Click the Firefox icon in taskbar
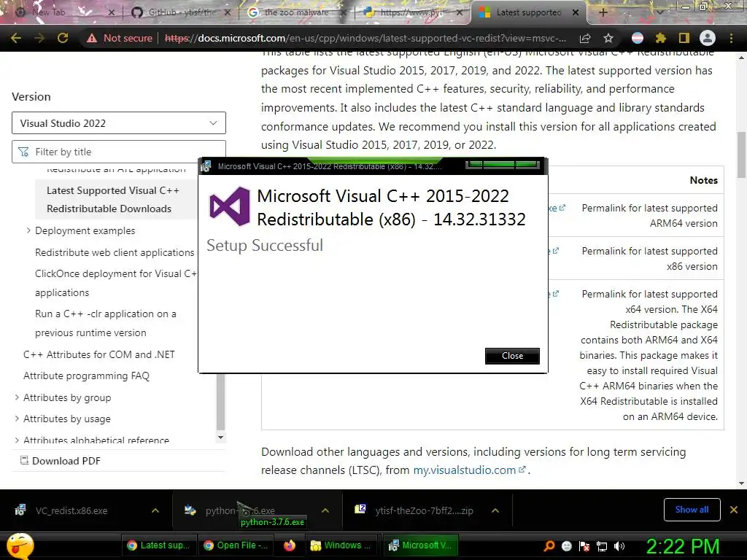747x560 pixels. pos(289,545)
